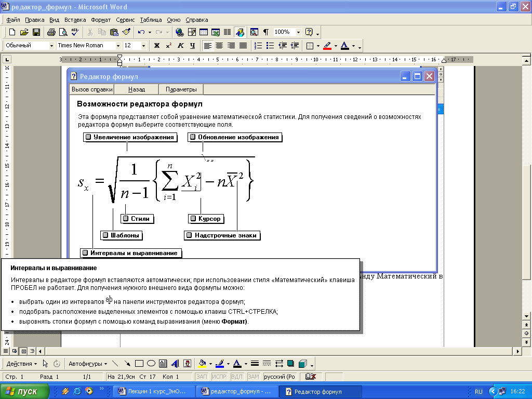Open the Times New Roman font dropdown
The width and height of the screenshot is (532, 399).
118,46
